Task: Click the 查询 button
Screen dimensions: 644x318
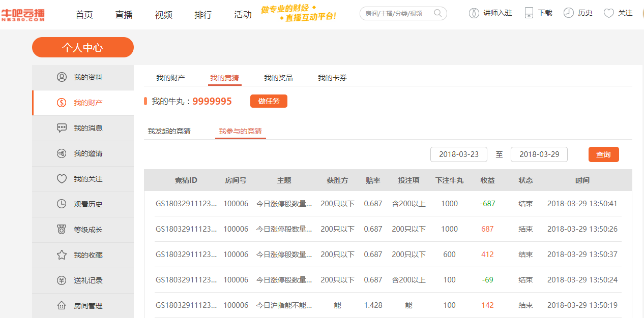Action: coord(604,154)
